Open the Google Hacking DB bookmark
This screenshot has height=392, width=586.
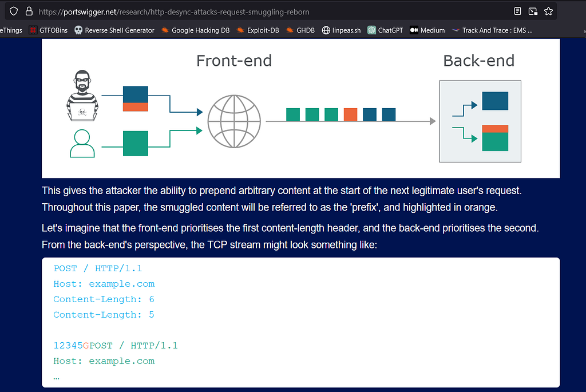[x=196, y=30]
